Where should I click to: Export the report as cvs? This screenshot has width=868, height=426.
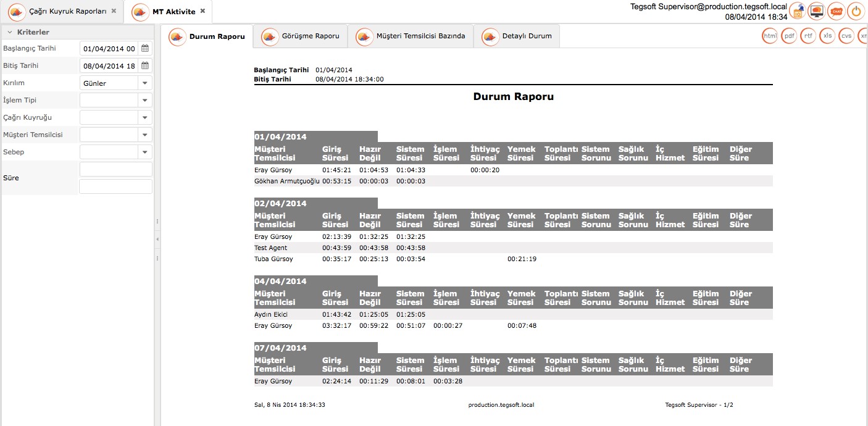tap(846, 36)
